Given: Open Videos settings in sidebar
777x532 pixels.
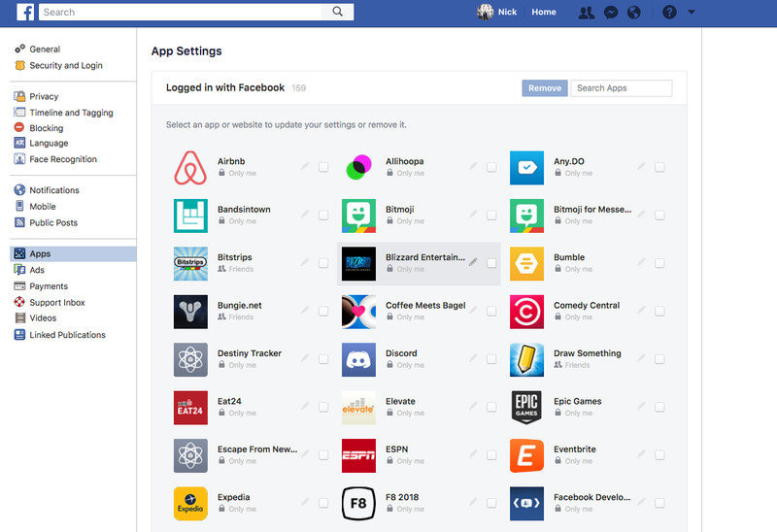Looking at the screenshot, I should 43,318.
